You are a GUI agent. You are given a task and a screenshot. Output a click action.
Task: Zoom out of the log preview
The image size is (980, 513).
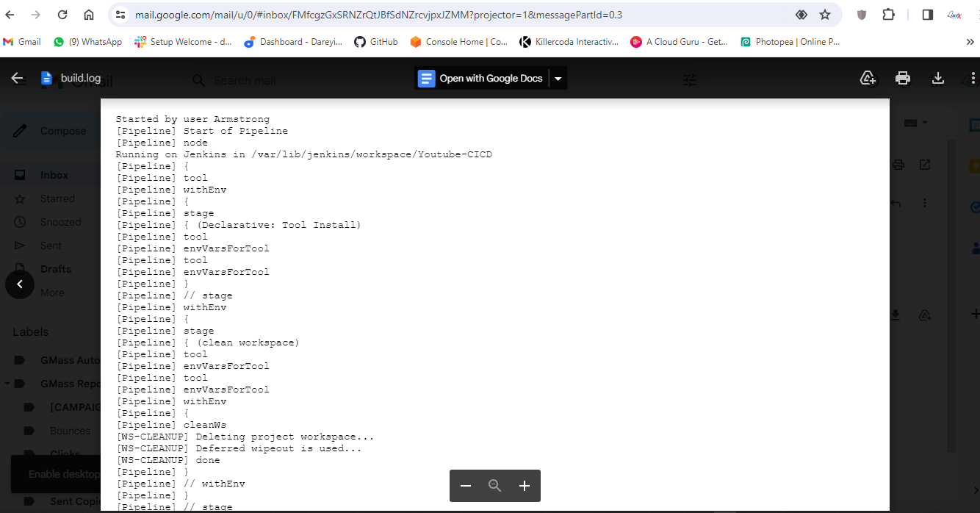pyautogui.click(x=466, y=486)
